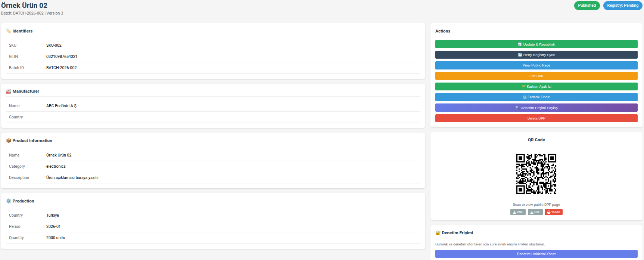Click the magnifier icon on Denetim Erişimi Paylaş

[517, 108]
